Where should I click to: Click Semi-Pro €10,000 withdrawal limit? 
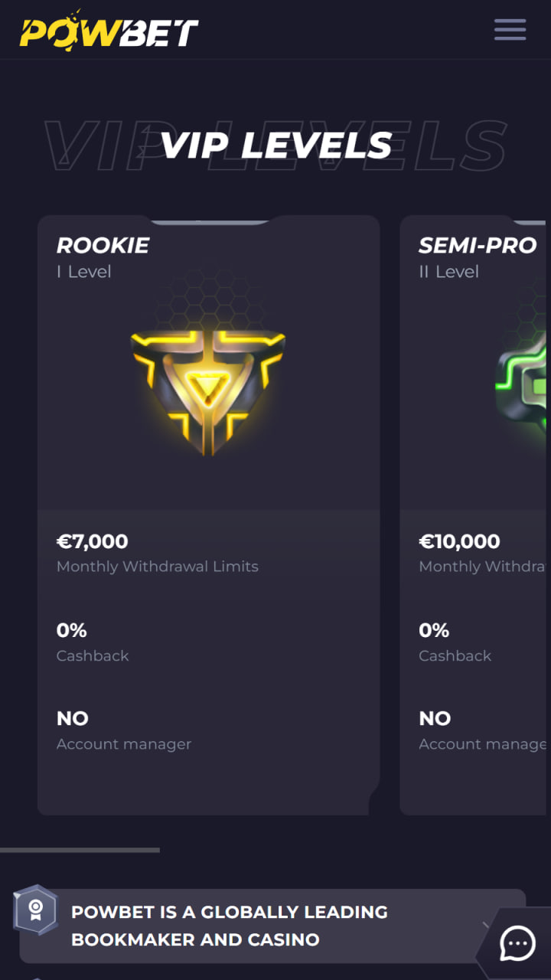tap(459, 541)
